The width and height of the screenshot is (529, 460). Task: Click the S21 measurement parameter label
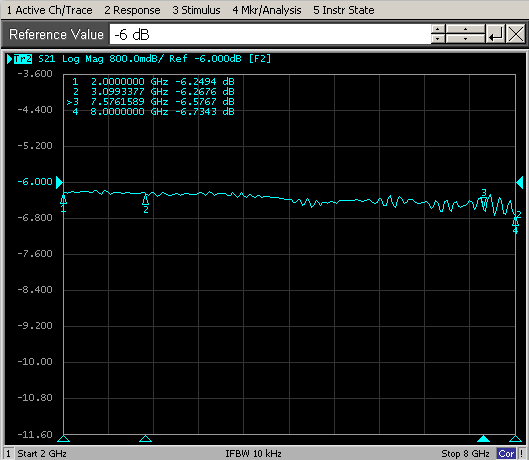point(47,59)
